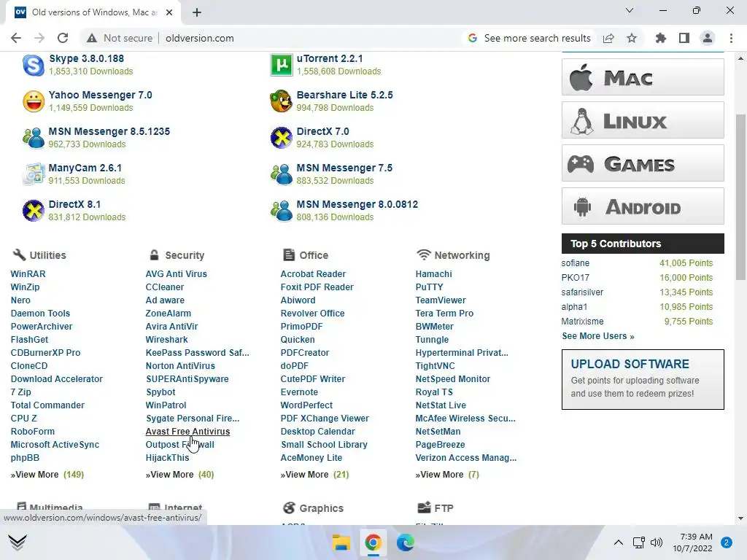Click the taskbar volume icon
747x560 pixels.
tap(657, 542)
